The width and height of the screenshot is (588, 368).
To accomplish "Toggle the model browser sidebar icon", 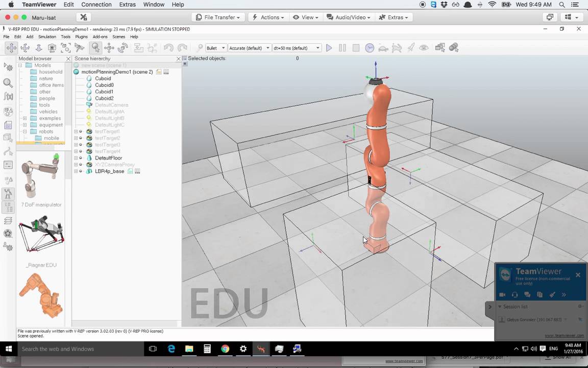I will click(8, 194).
